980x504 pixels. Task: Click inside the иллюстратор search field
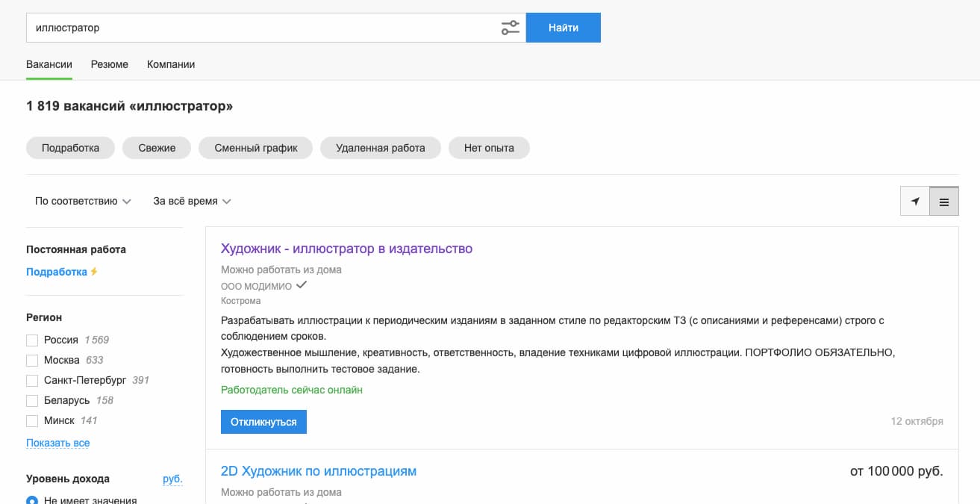pyautogui.click(x=224, y=27)
